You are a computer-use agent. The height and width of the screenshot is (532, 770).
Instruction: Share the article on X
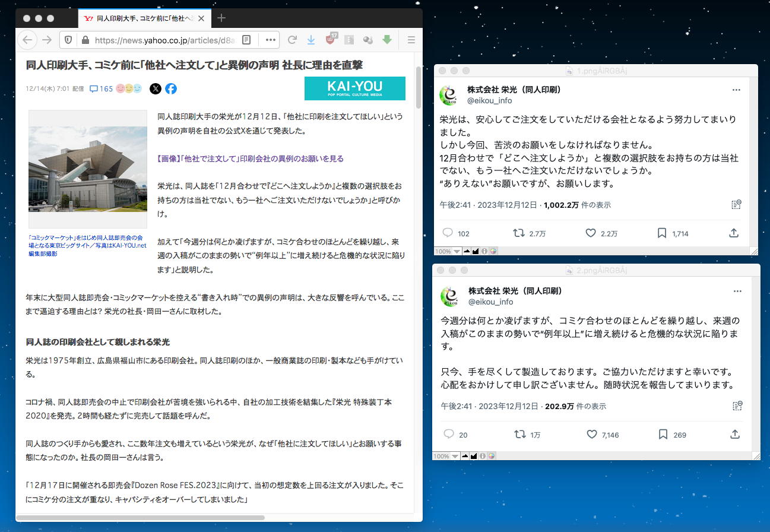point(156,89)
